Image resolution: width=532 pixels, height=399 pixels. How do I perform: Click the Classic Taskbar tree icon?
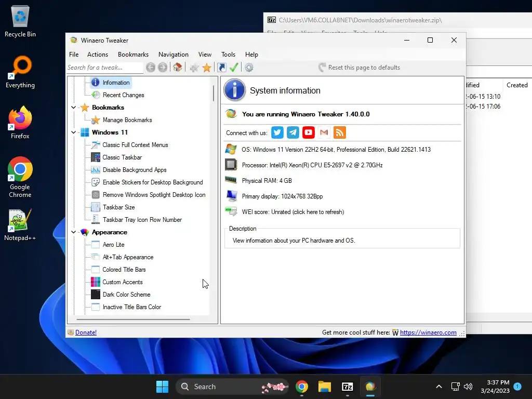96,157
